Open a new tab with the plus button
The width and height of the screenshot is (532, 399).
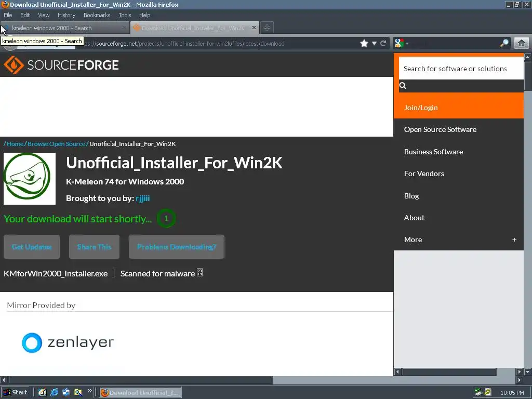point(267,28)
